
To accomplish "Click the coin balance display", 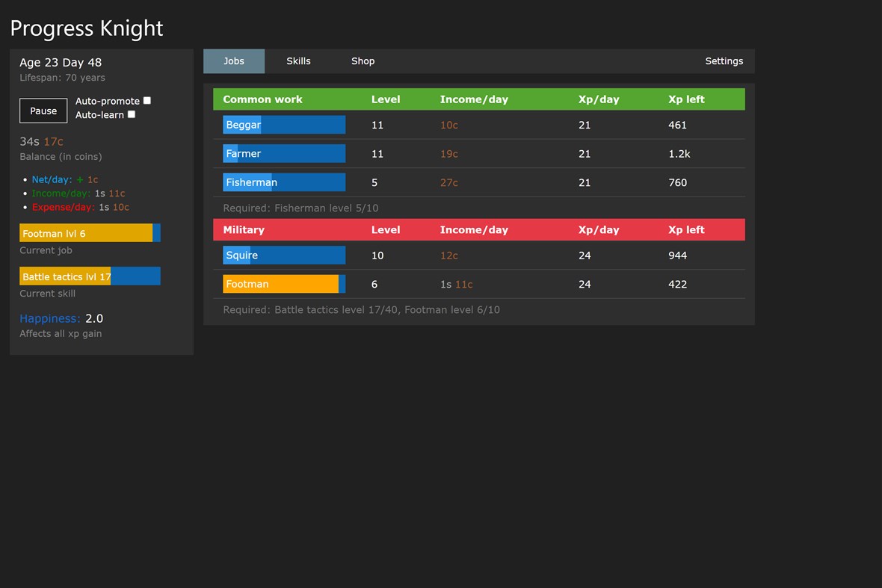I will (x=42, y=141).
